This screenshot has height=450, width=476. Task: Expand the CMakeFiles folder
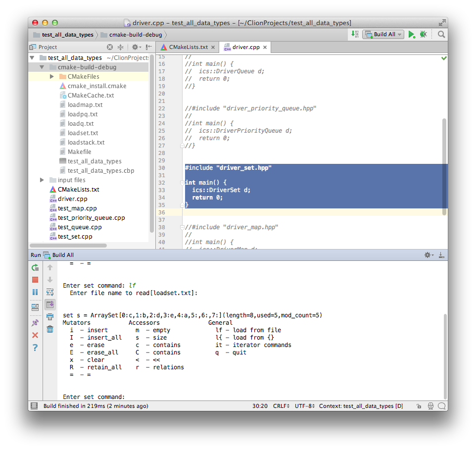pyautogui.click(x=51, y=76)
